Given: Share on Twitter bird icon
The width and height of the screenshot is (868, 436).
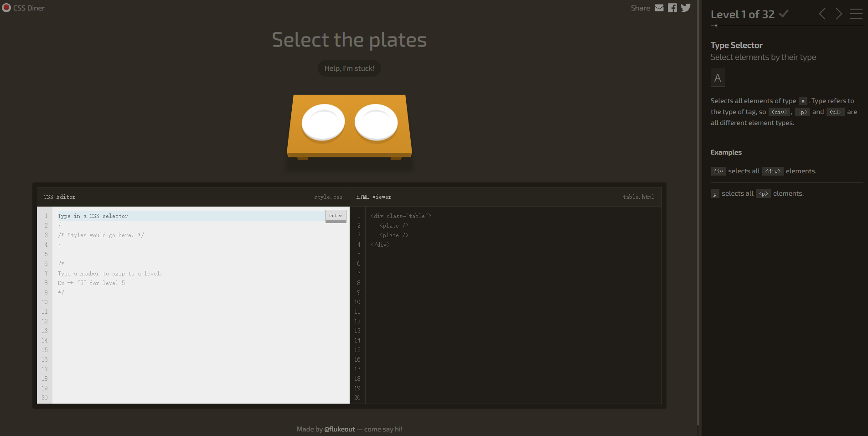Looking at the screenshot, I should [686, 8].
